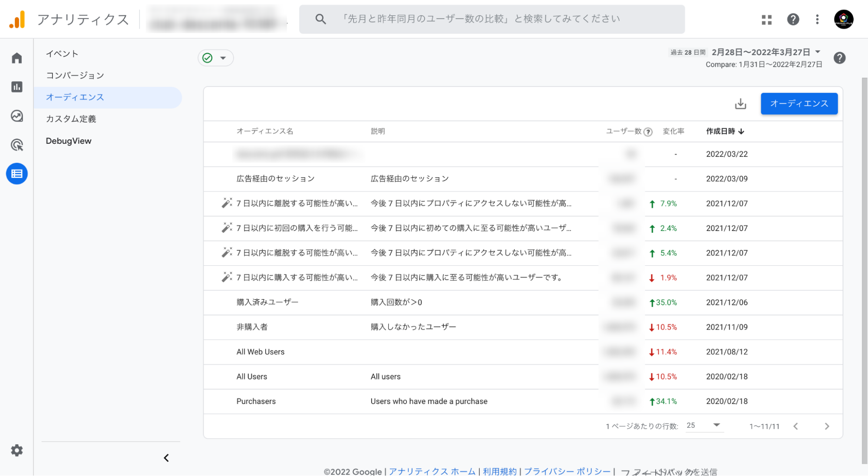Open 利用規約 footer link
Screen dimensions: 868x476
(x=499, y=472)
